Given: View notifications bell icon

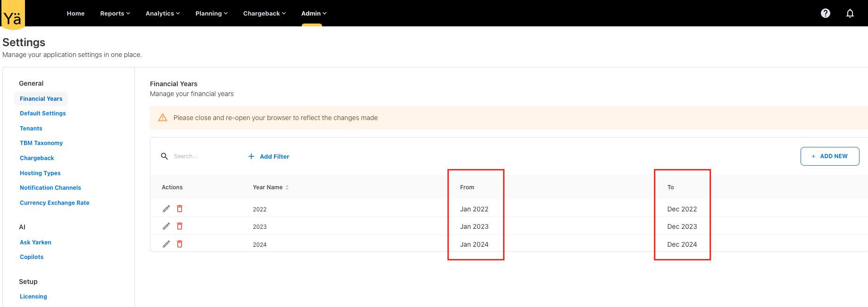Looking at the screenshot, I should [850, 13].
